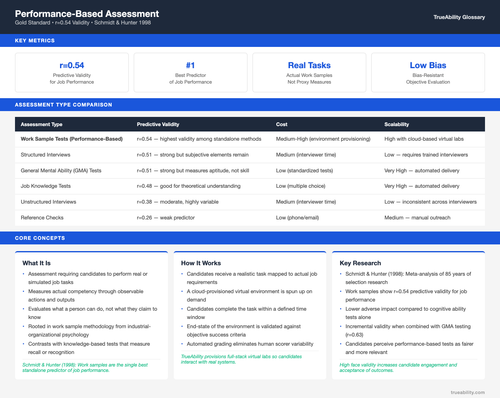Click 'strong but measures aptitude' cell
Screen dimensions: 500x398
(x=193, y=170)
